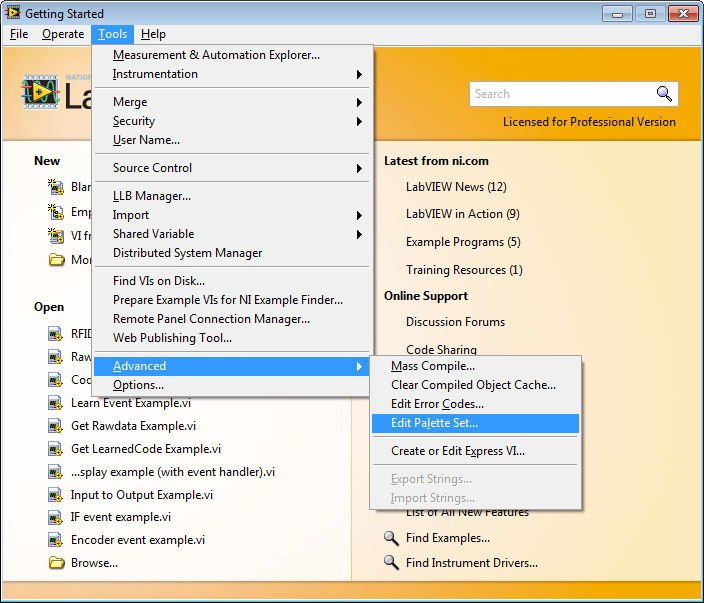
Task: Click the Find Examples link text
Action: tap(448, 538)
